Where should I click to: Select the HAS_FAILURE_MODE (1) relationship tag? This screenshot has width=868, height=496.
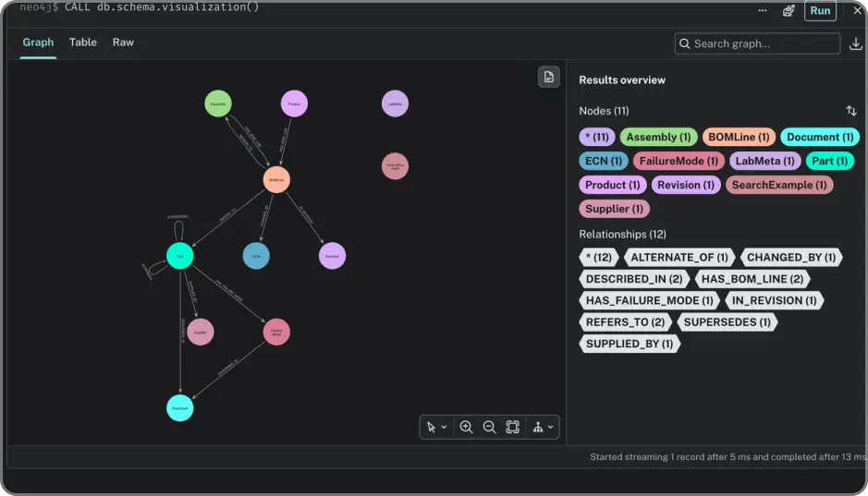pyautogui.click(x=649, y=300)
